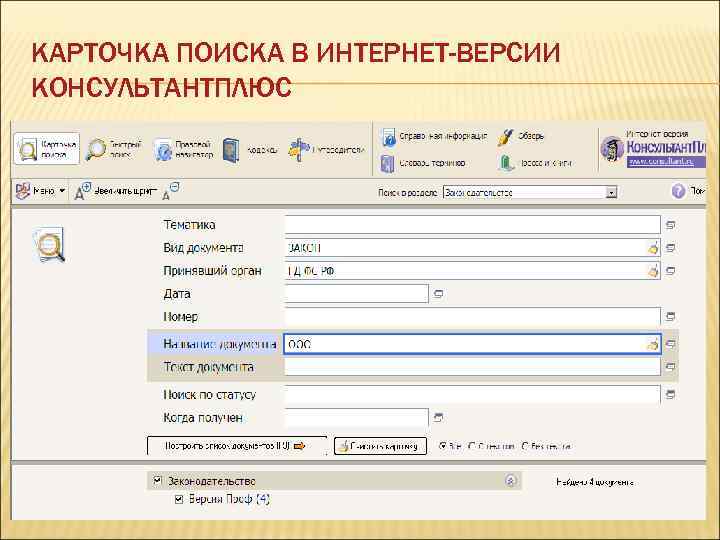The image size is (720, 540).
Task: Follow the www.consultant.ru link
Action: point(661,162)
